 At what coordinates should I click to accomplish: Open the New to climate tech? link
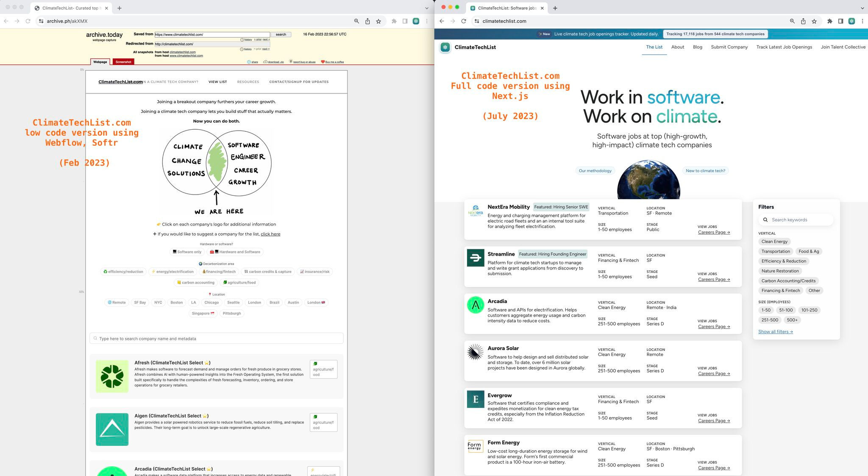coord(705,171)
